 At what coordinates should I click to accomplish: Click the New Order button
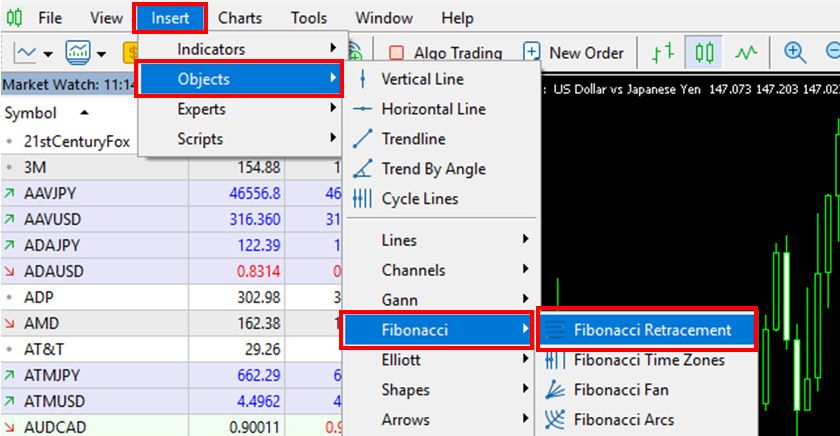pyautogui.click(x=574, y=53)
